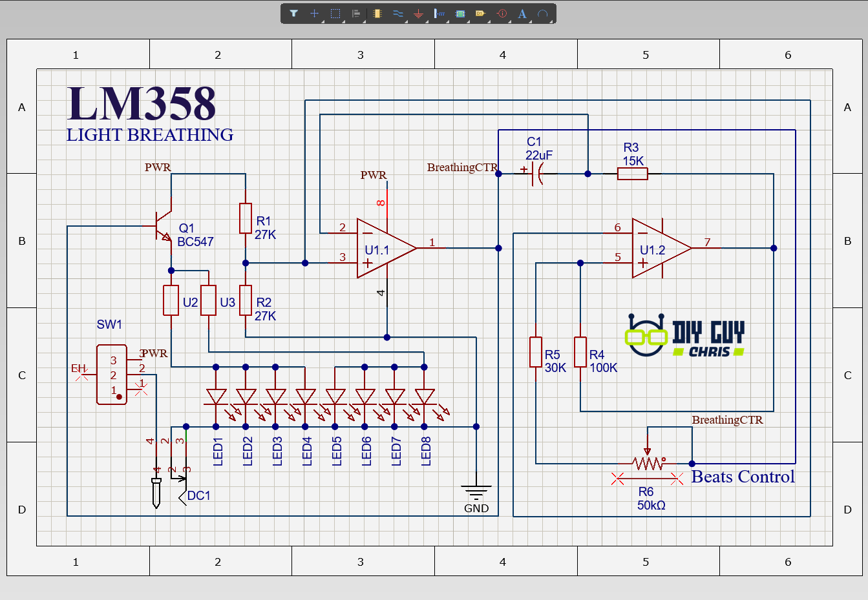Select the place ground/power port tool

tap(418, 13)
